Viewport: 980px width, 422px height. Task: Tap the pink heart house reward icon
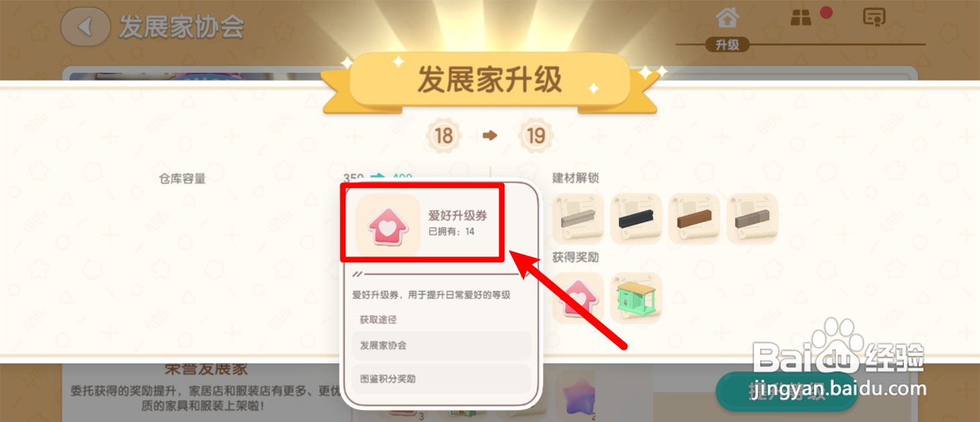click(x=578, y=298)
